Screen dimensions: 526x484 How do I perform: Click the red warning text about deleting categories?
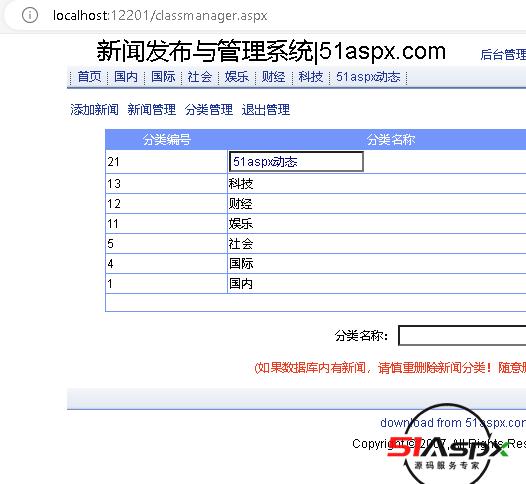click(390, 368)
